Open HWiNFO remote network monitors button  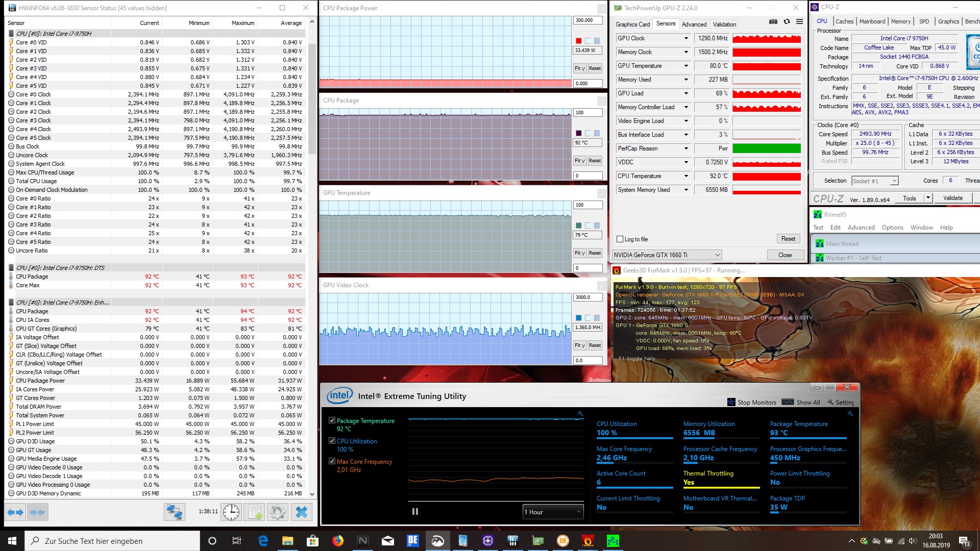click(x=174, y=512)
